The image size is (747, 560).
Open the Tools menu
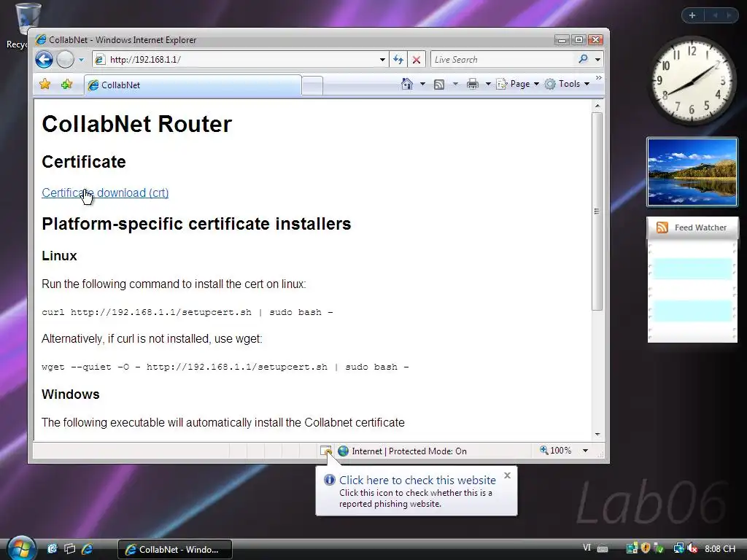(568, 84)
